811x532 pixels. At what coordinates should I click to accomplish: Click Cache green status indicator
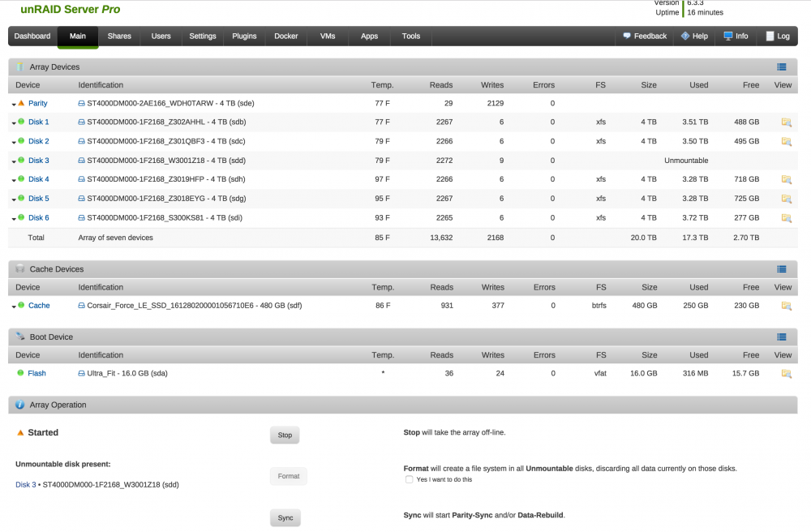click(x=21, y=305)
